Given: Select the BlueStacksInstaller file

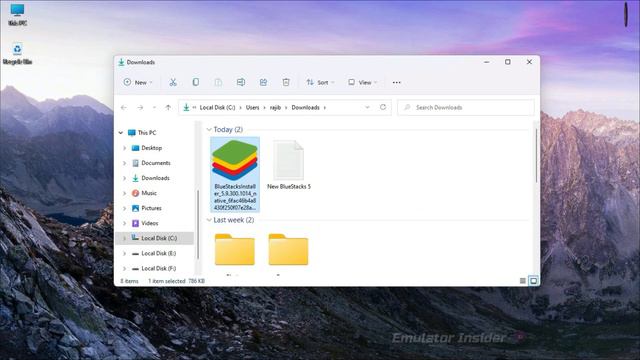Looking at the screenshot, I should click(235, 174).
